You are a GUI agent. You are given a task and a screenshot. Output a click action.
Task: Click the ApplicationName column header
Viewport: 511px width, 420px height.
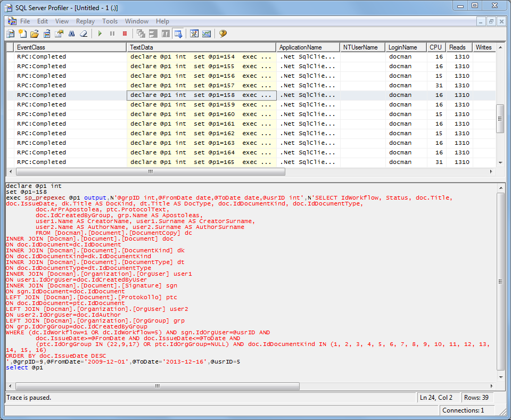308,47
